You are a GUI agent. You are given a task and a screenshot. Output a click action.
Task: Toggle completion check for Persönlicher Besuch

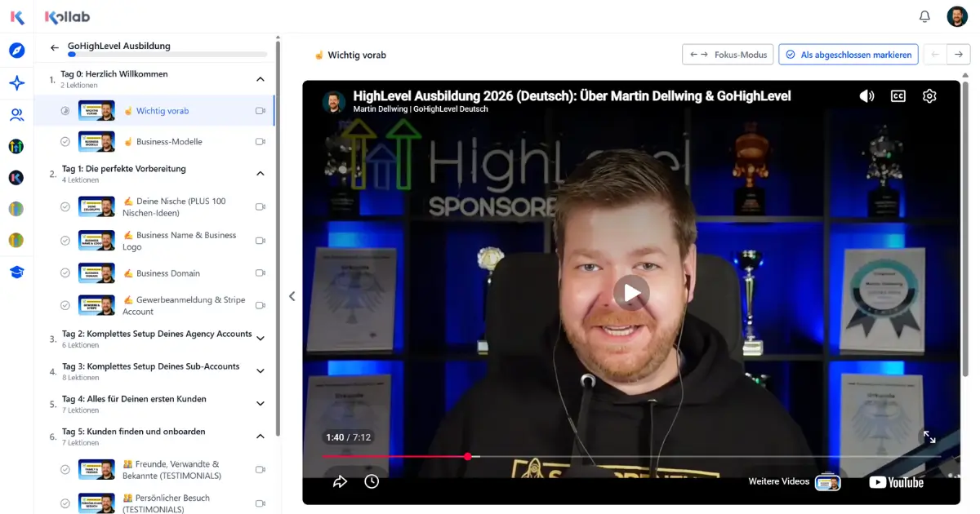[65, 503]
